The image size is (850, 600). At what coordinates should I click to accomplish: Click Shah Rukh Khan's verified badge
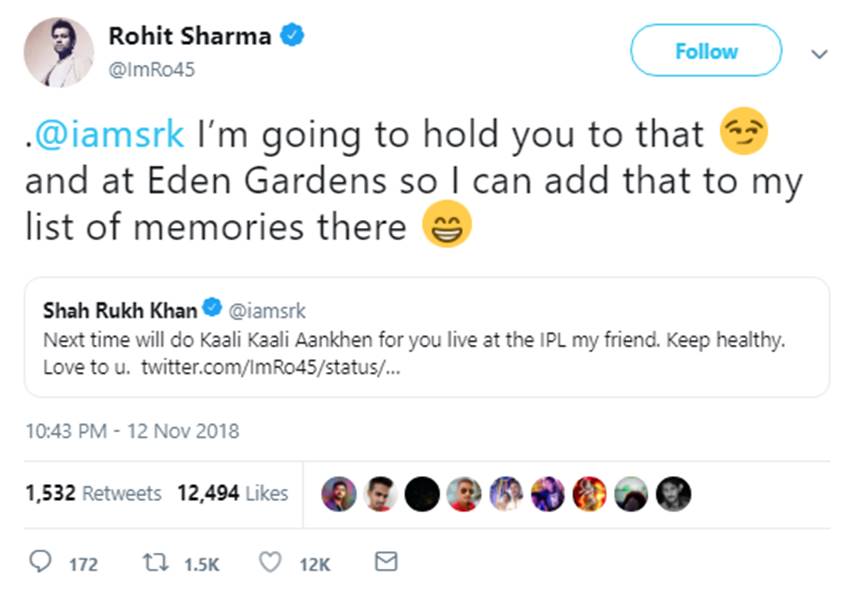pos(211,308)
